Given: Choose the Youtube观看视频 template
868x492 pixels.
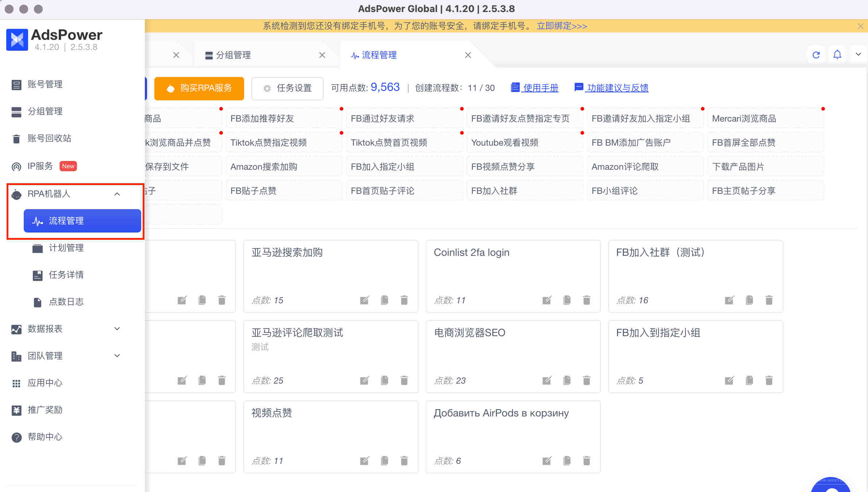Looking at the screenshot, I should click(525, 142).
